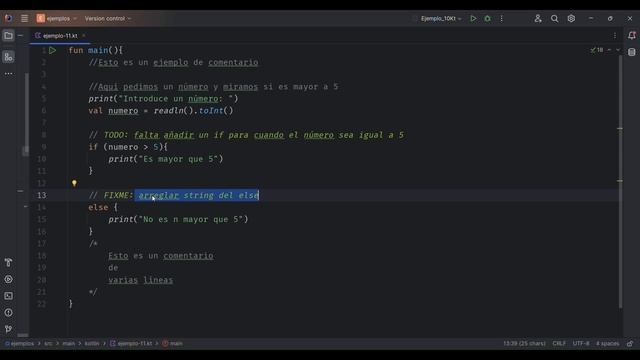The height and width of the screenshot is (360, 640).
Task: Click print("Es mayor que 5") line
Action: (x=166, y=159)
